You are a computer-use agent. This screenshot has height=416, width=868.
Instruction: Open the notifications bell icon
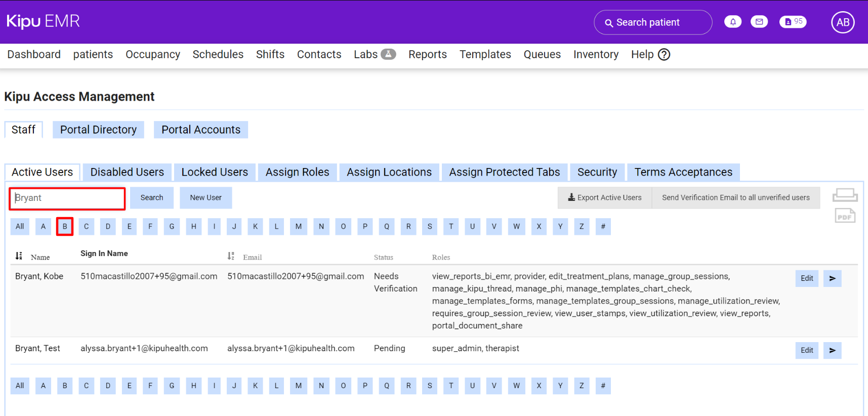[x=732, y=22]
